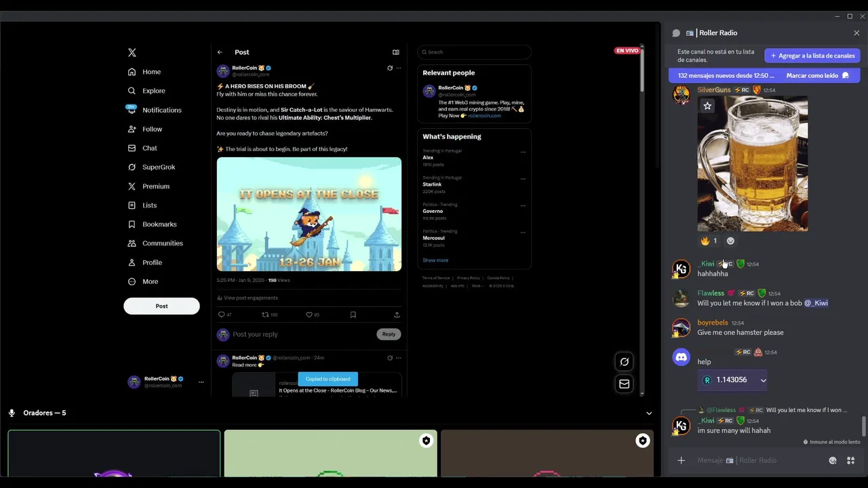This screenshot has width=868, height=488.
Task: Click the shield badge on third speaker tile
Action: click(642, 441)
